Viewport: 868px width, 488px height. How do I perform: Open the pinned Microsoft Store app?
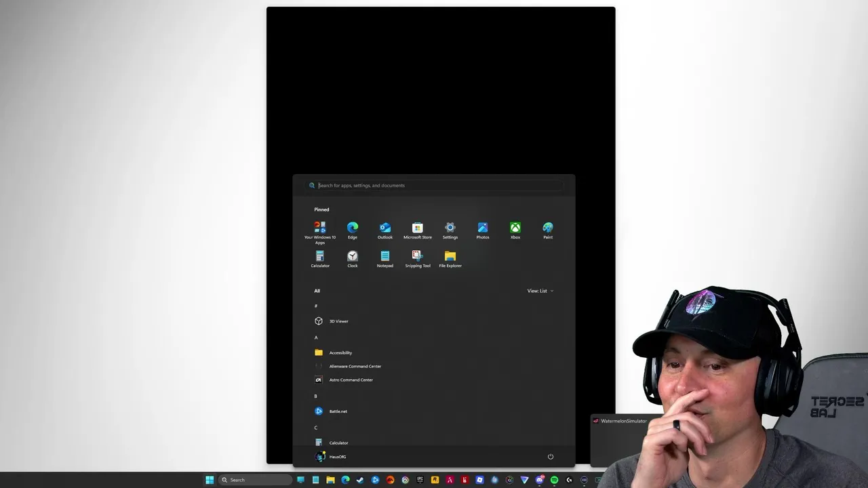pos(418,230)
